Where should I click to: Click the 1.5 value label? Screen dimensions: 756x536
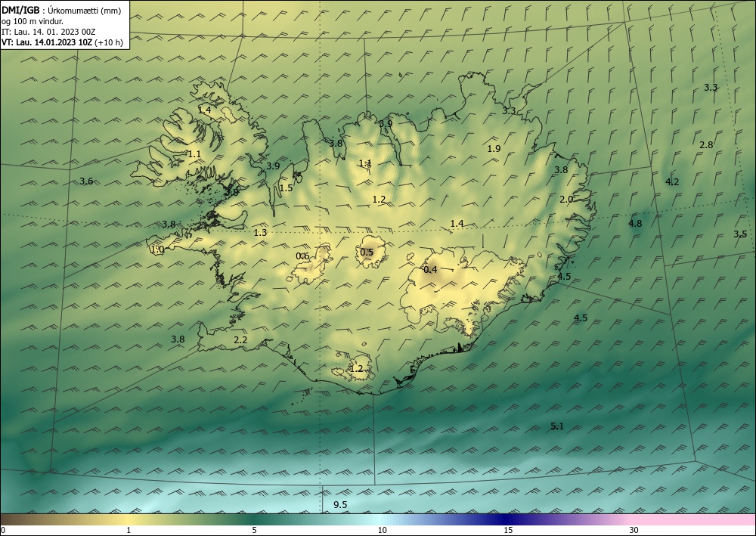click(x=286, y=188)
